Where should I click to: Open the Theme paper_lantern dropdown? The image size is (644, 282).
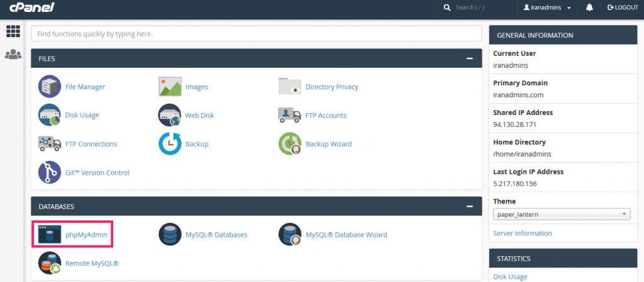point(562,214)
